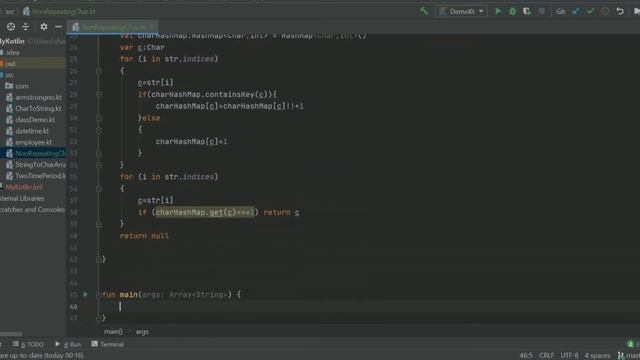Screen dimensions: 640x360
Task: Click the Build project hammer icon
Action: click(x=424, y=11)
